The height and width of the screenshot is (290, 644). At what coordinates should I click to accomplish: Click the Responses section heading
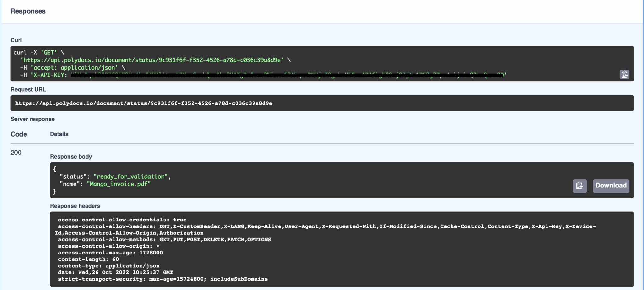click(28, 11)
